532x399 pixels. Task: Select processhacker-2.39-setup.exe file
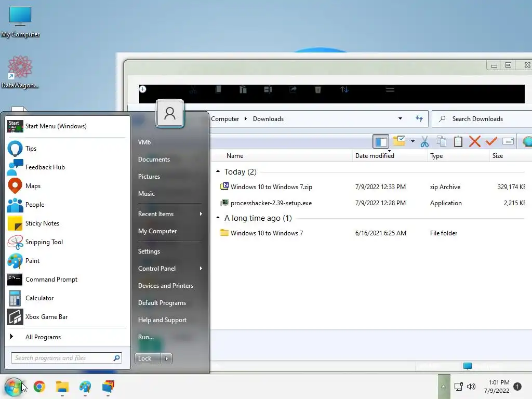click(x=271, y=203)
